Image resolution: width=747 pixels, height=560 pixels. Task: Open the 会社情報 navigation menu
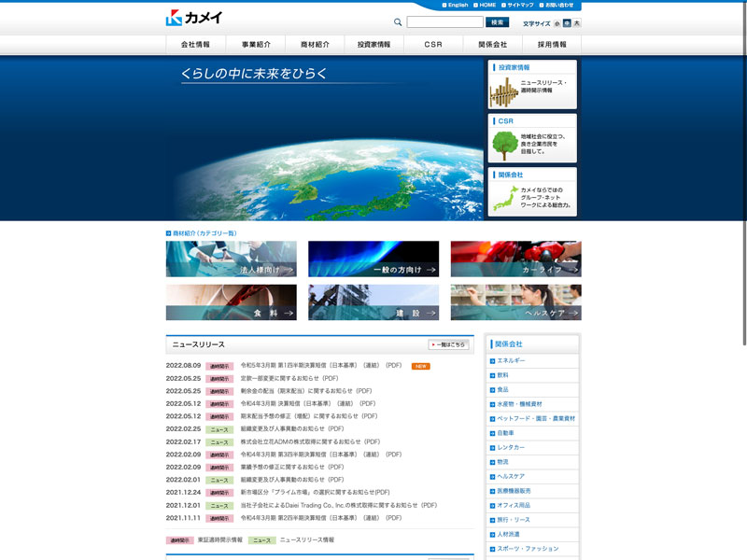(x=195, y=45)
